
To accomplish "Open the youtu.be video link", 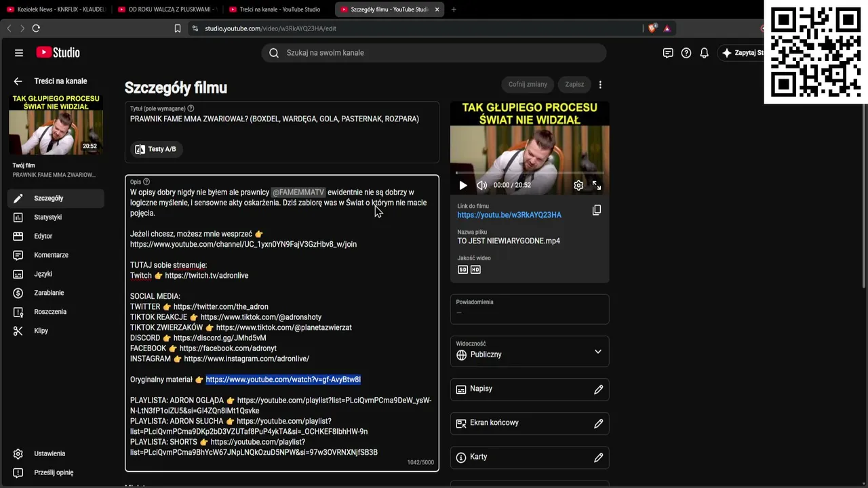I will (509, 215).
